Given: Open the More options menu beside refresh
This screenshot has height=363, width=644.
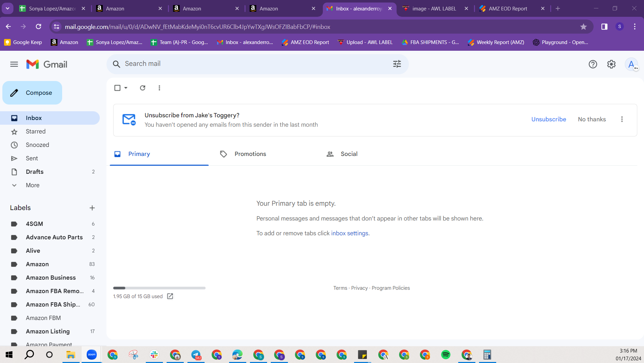Looking at the screenshot, I should [x=159, y=88].
